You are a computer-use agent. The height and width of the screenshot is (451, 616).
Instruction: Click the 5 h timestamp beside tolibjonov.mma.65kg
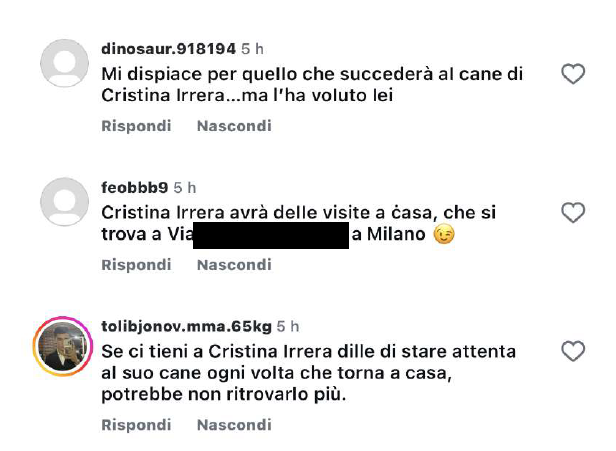click(x=288, y=326)
